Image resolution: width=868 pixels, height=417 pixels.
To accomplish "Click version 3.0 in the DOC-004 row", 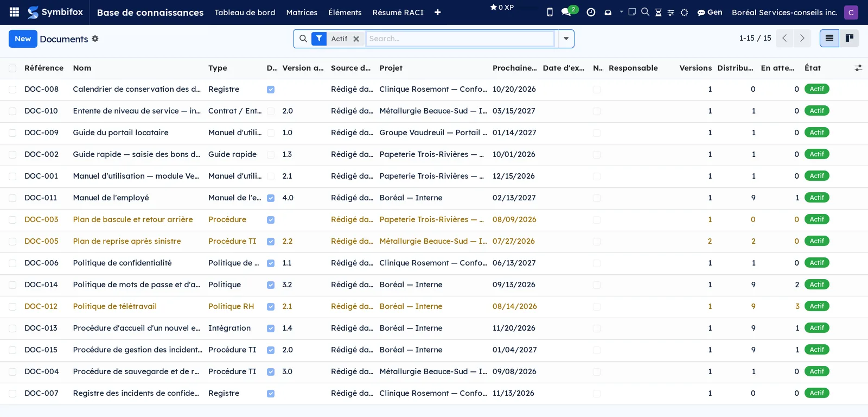I will point(288,371).
